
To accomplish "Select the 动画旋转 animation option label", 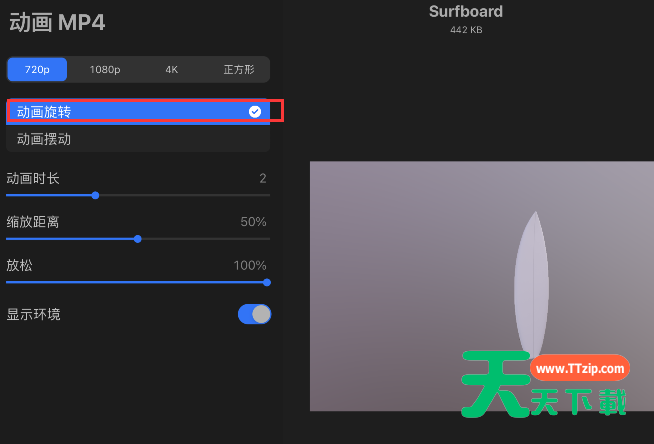I will pos(44,112).
